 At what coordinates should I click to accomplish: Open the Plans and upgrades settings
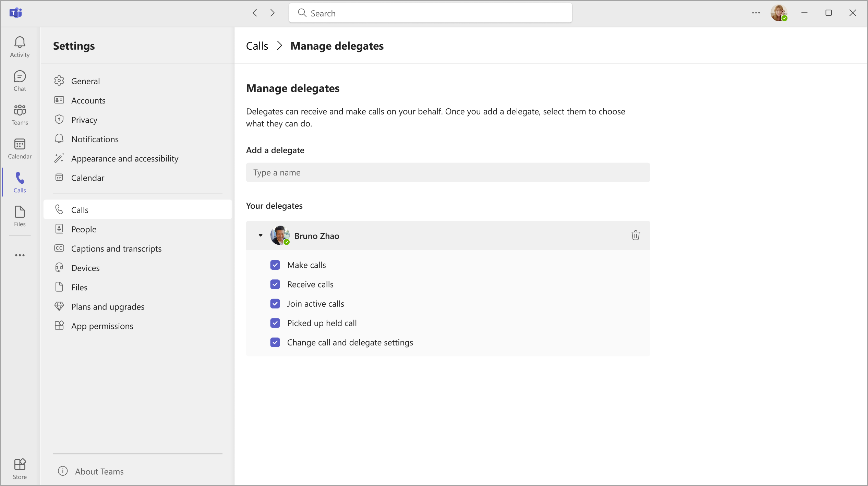[107, 306]
